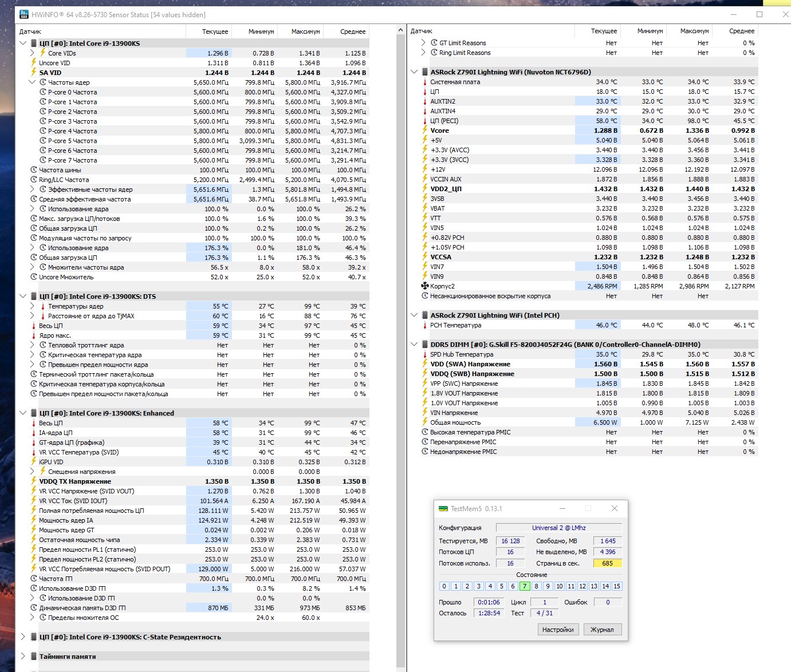The image size is (791, 672).
Task: Click the yellow Страниц в сек. value 685
Action: (608, 563)
